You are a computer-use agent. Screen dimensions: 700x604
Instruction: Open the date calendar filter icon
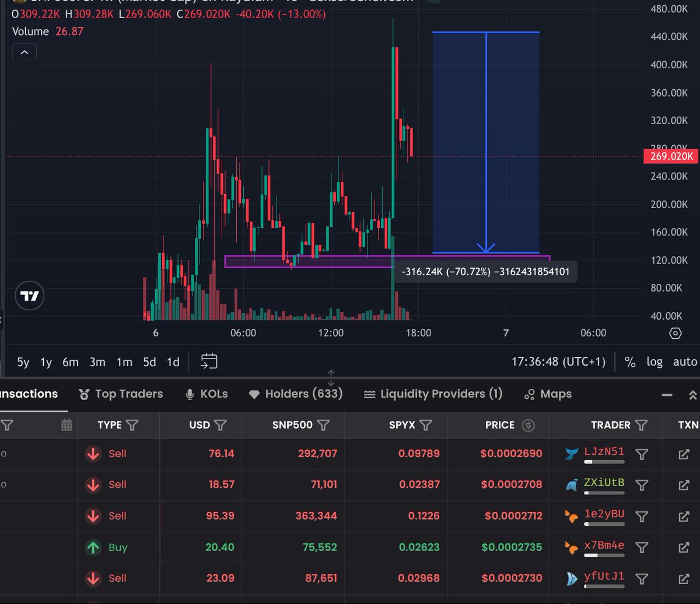point(66,425)
